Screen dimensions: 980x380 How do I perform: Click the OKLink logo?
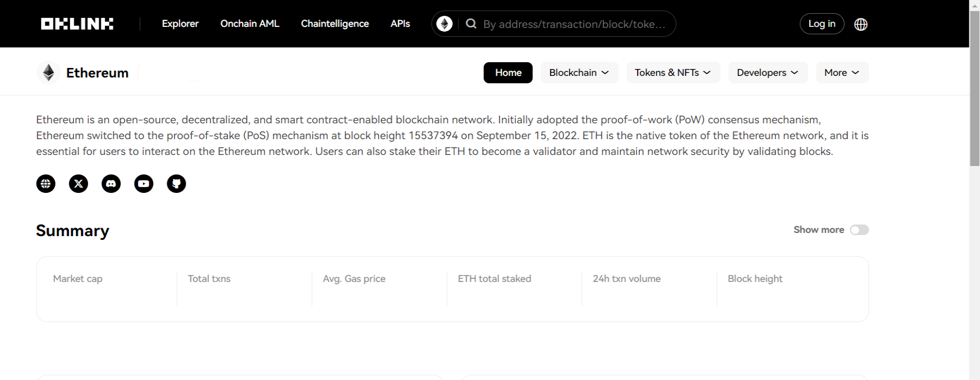pos(77,24)
